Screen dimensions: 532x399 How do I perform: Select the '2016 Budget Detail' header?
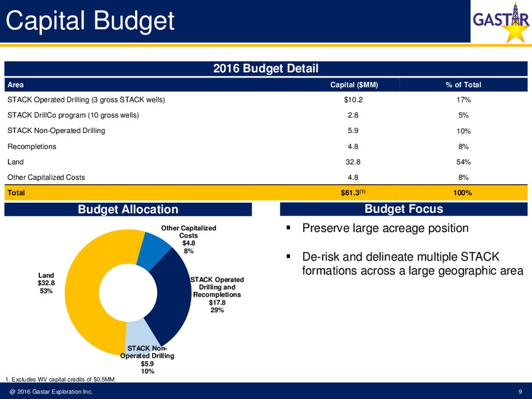(265, 68)
